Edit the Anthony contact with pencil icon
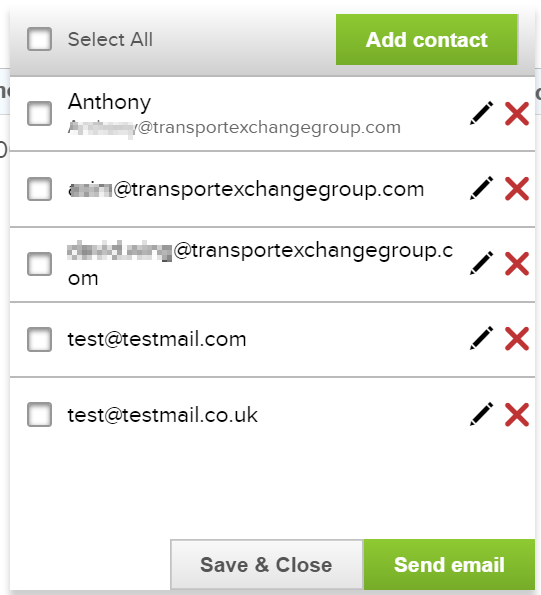This screenshot has height=595, width=541. (x=481, y=113)
